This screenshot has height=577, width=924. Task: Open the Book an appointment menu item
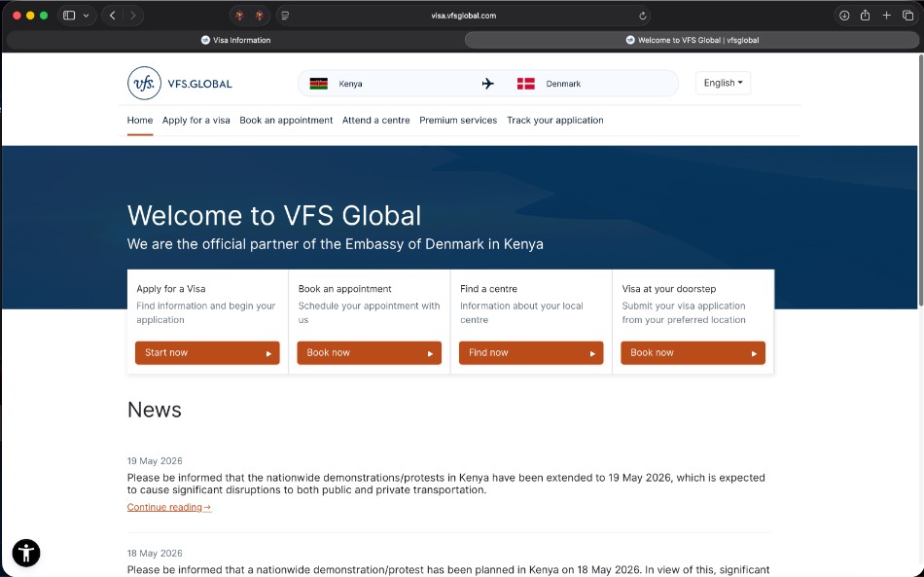[x=286, y=121]
